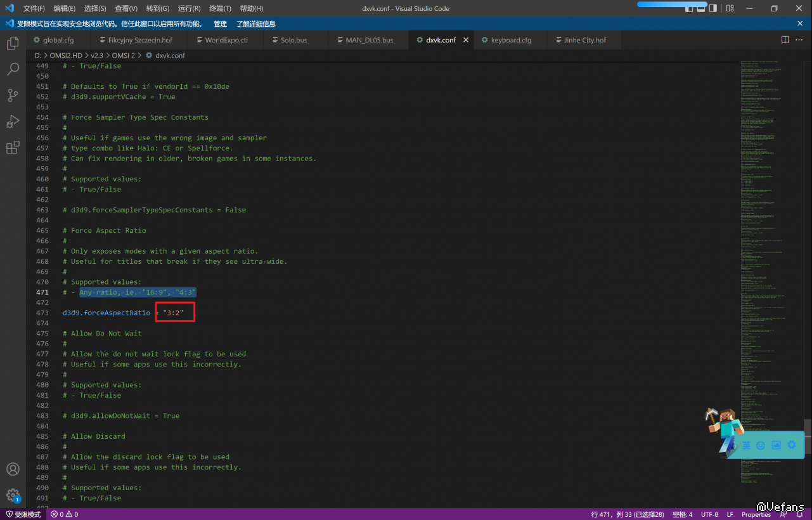Split the editor to the right
The image size is (812, 520).
785,39
